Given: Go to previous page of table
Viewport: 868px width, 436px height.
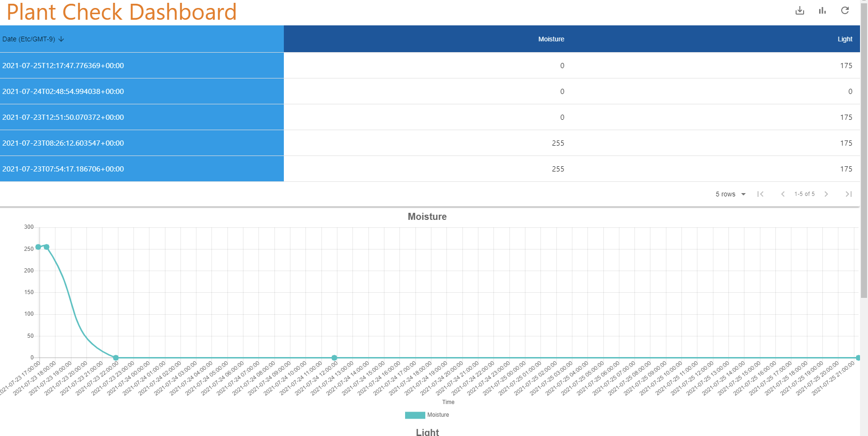Looking at the screenshot, I should [782, 194].
